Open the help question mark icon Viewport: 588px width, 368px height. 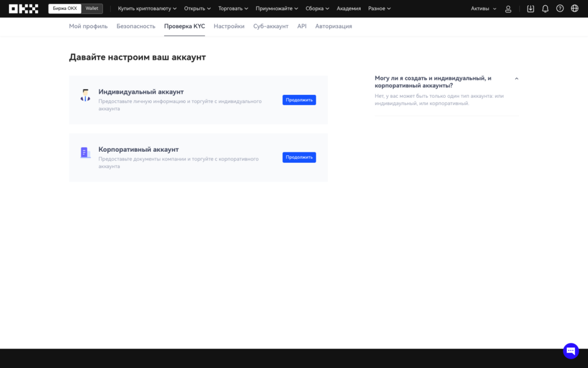point(560,9)
